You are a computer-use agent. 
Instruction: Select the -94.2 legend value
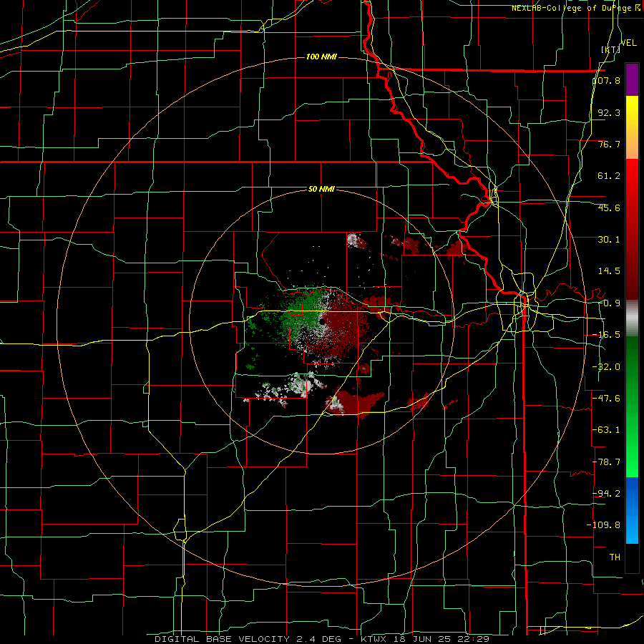coord(607,493)
